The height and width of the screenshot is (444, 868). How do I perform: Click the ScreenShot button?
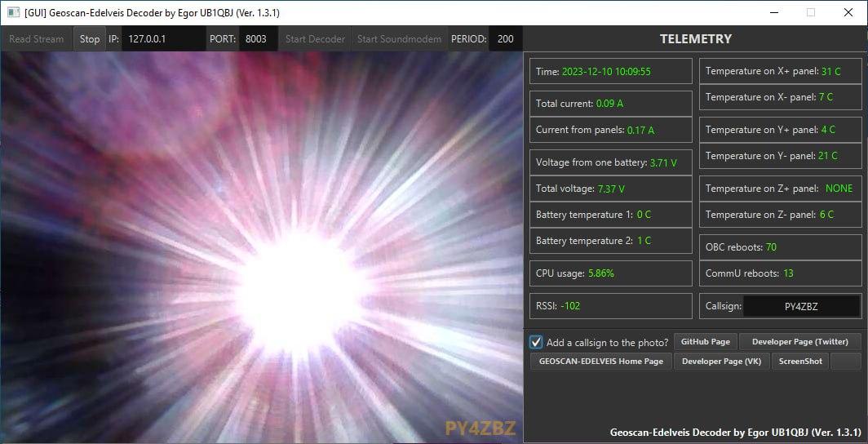[800, 361]
